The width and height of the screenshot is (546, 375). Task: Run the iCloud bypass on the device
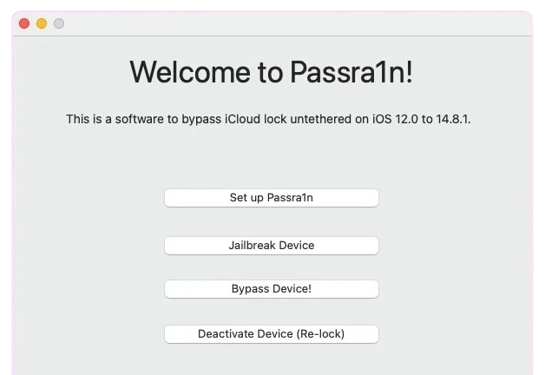point(271,289)
